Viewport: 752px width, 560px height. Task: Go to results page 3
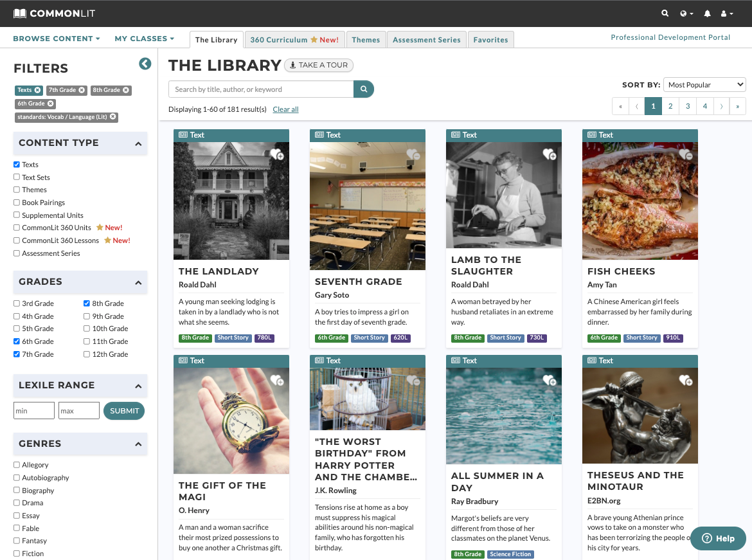pyautogui.click(x=688, y=106)
